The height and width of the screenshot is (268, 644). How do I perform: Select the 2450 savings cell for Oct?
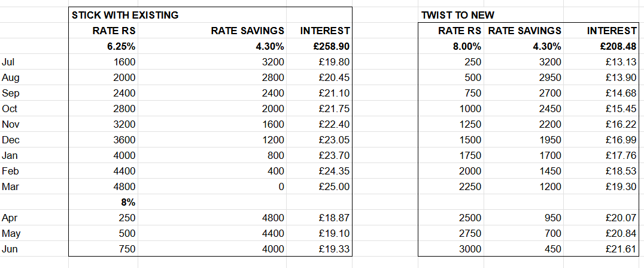(550, 109)
